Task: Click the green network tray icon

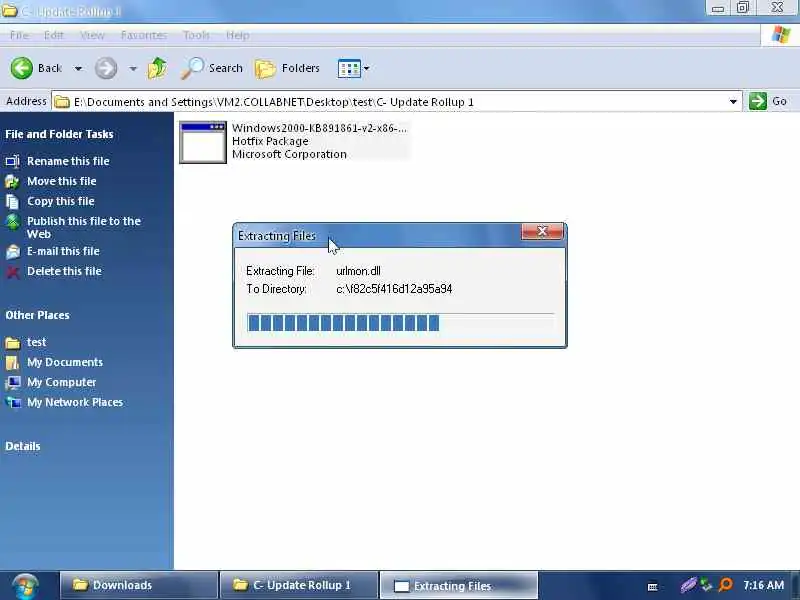Action: (706, 585)
